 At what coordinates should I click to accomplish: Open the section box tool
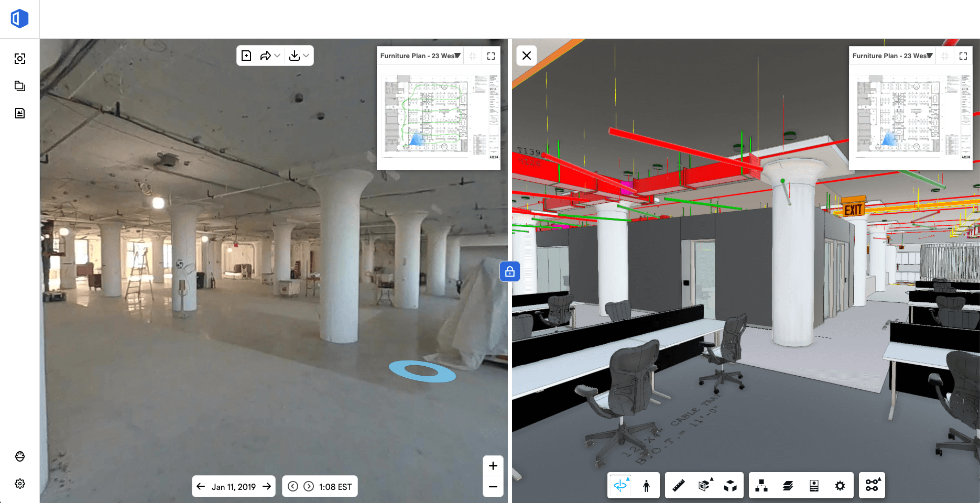click(x=705, y=486)
